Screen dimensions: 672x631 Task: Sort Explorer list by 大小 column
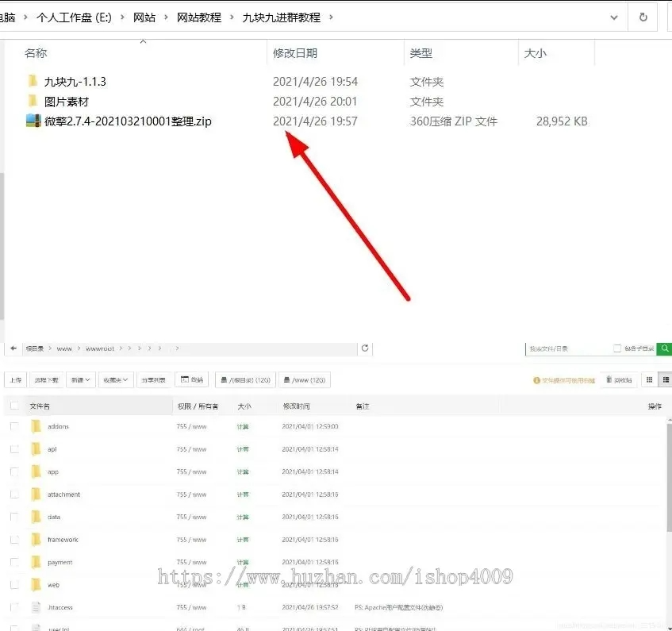coord(536,53)
